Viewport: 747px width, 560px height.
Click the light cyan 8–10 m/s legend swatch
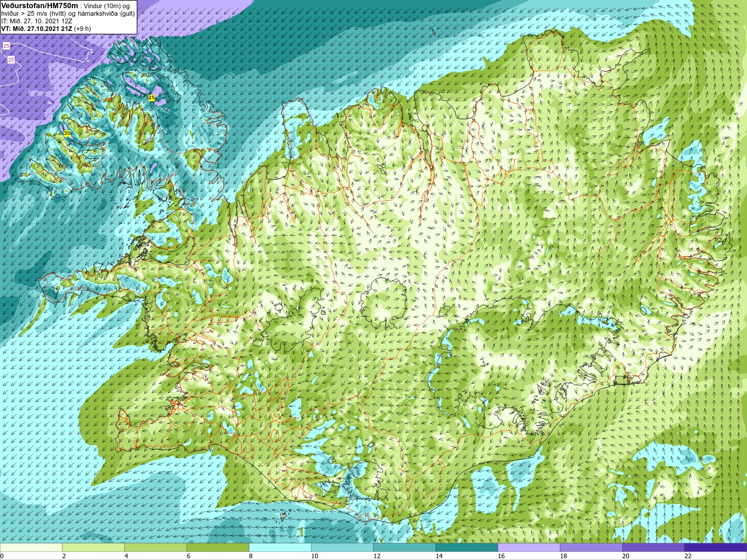click(x=280, y=548)
